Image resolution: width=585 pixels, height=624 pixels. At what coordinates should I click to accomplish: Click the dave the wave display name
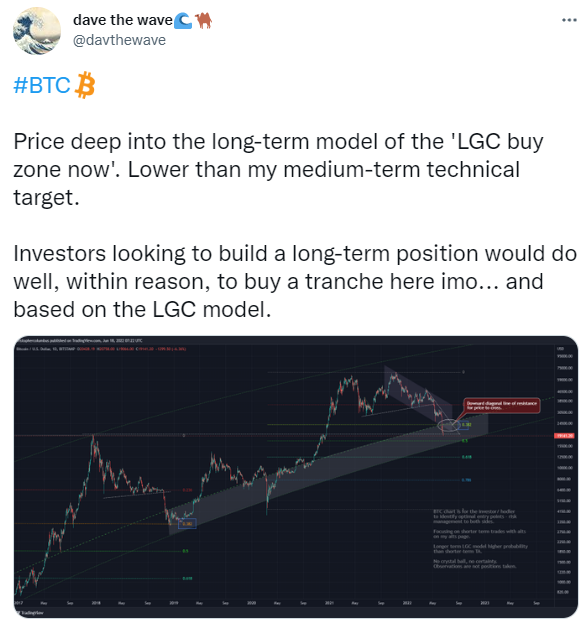click(123, 20)
